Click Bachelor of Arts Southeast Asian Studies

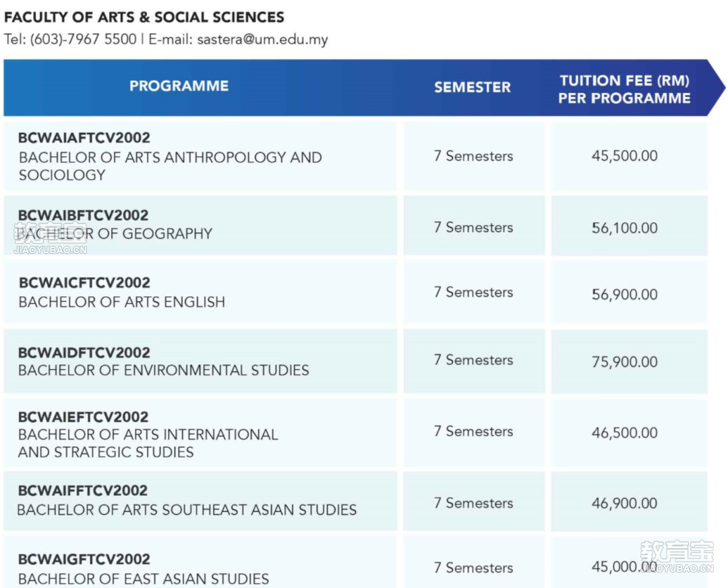[187, 510]
